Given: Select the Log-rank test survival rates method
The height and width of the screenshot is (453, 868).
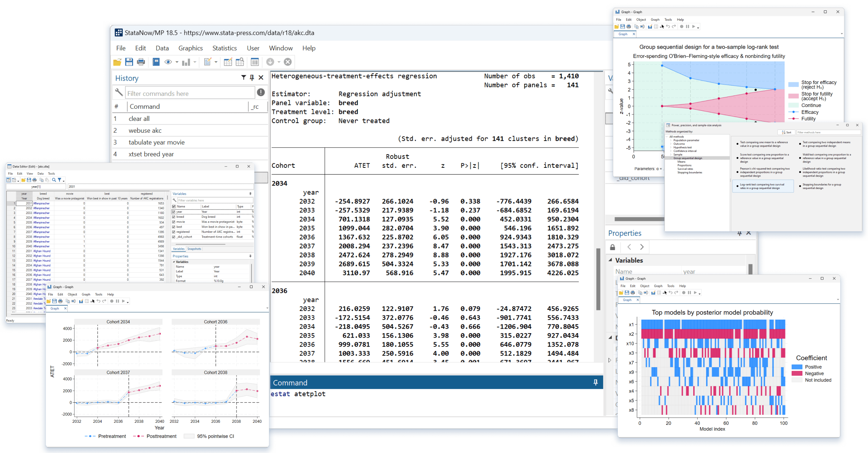Looking at the screenshot, I should coord(762,186).
